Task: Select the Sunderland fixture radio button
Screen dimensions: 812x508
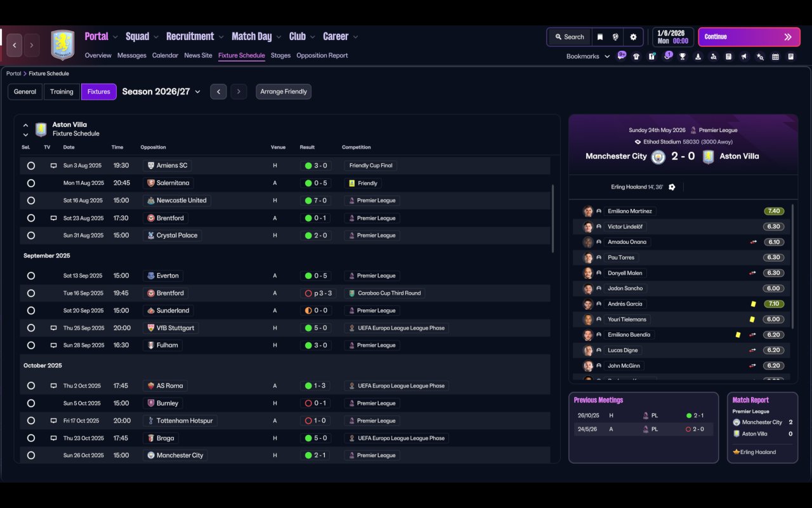Action: coord(31,311)
